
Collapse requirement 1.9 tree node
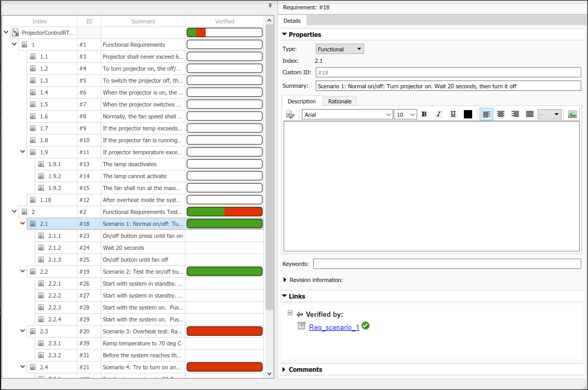click(22, 152)
